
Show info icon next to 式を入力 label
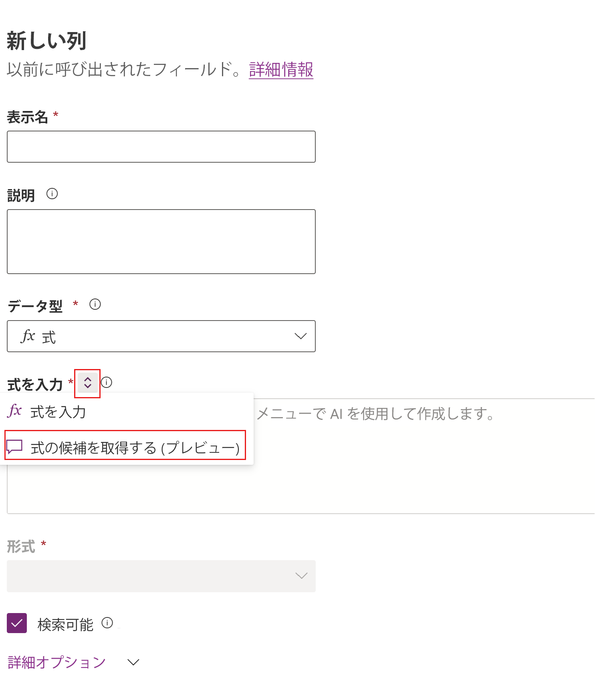(107, 383)
